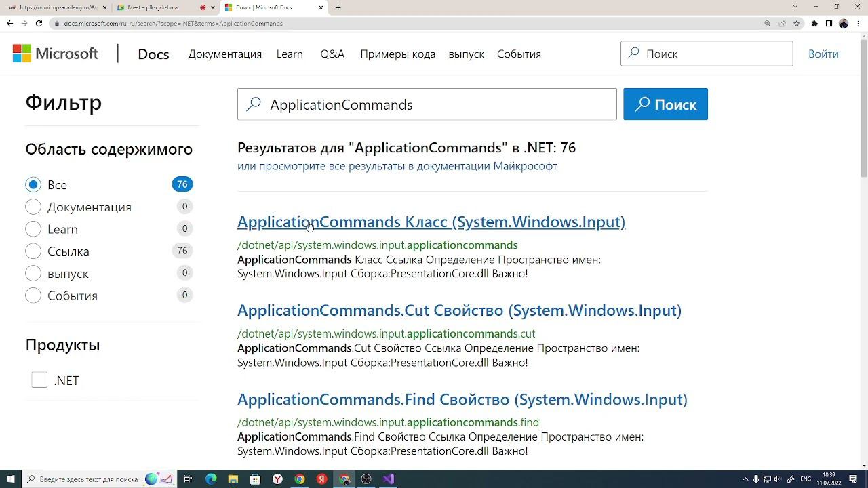
Task: Select the "Ссылка" content filter
Action: pos(33,251)
